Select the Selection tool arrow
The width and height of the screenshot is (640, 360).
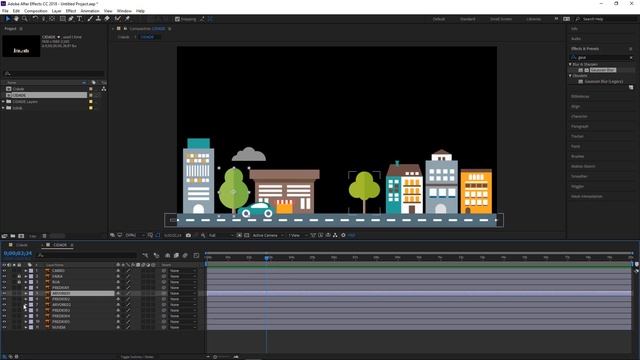pos(7,19)
